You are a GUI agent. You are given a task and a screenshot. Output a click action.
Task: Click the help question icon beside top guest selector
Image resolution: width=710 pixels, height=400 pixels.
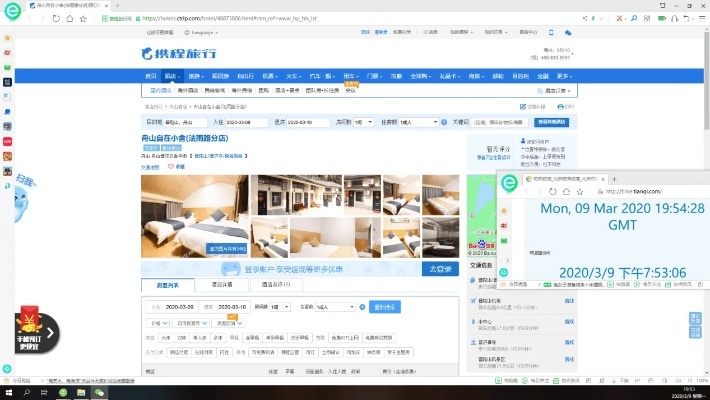444,122
